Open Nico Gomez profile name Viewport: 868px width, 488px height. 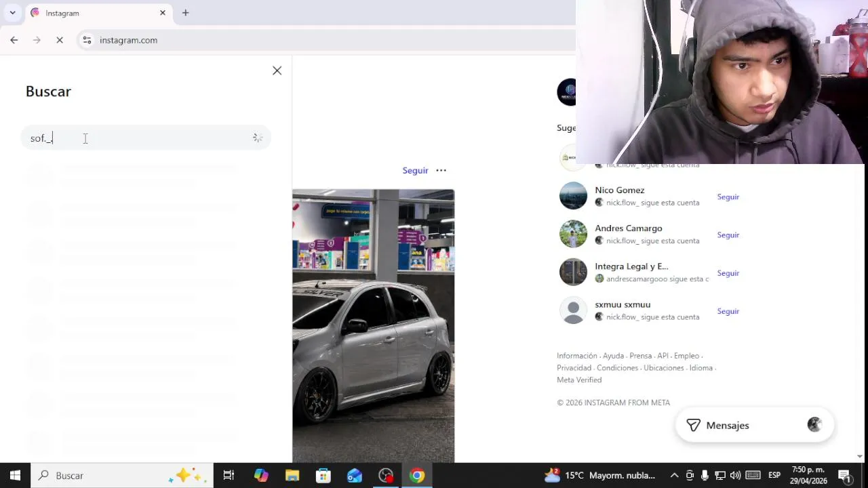coord(619,190)
